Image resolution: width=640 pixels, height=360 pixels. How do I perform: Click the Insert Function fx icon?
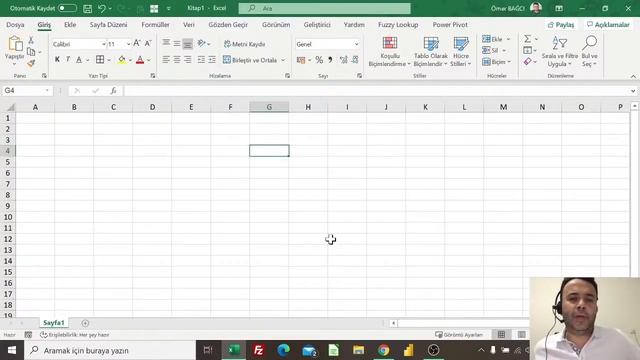[113, 91]
